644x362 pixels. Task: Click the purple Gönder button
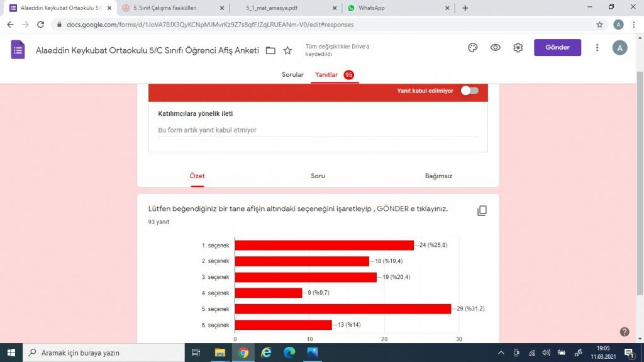(557, 48)
